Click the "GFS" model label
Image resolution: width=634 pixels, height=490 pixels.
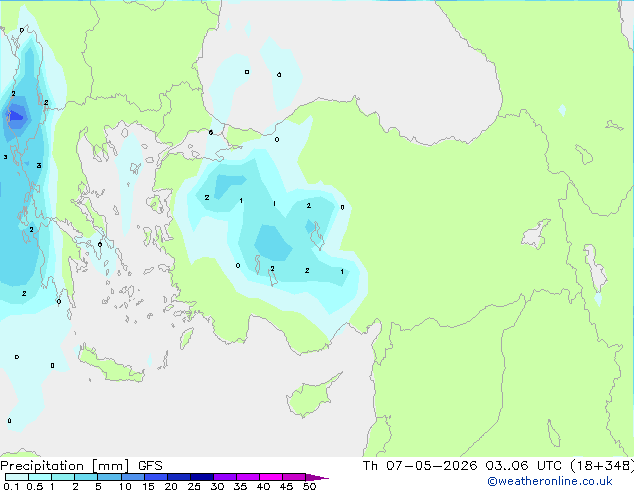[150, 466]
